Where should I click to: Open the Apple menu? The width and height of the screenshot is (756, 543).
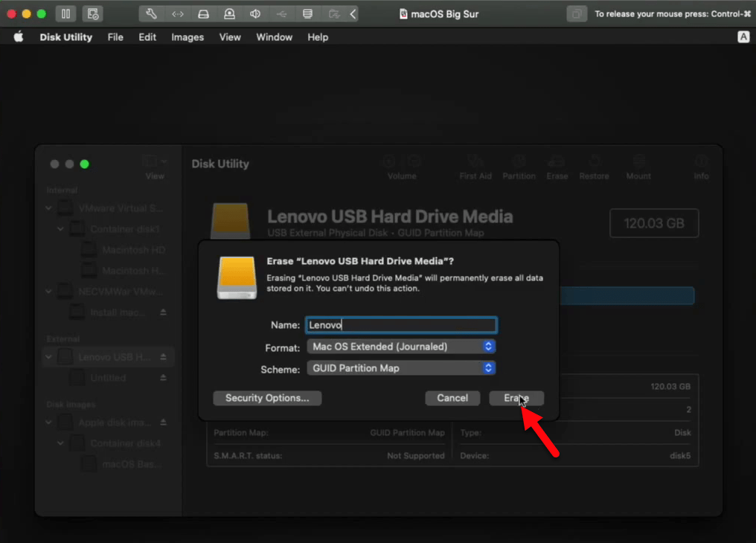tap(19, 37)
